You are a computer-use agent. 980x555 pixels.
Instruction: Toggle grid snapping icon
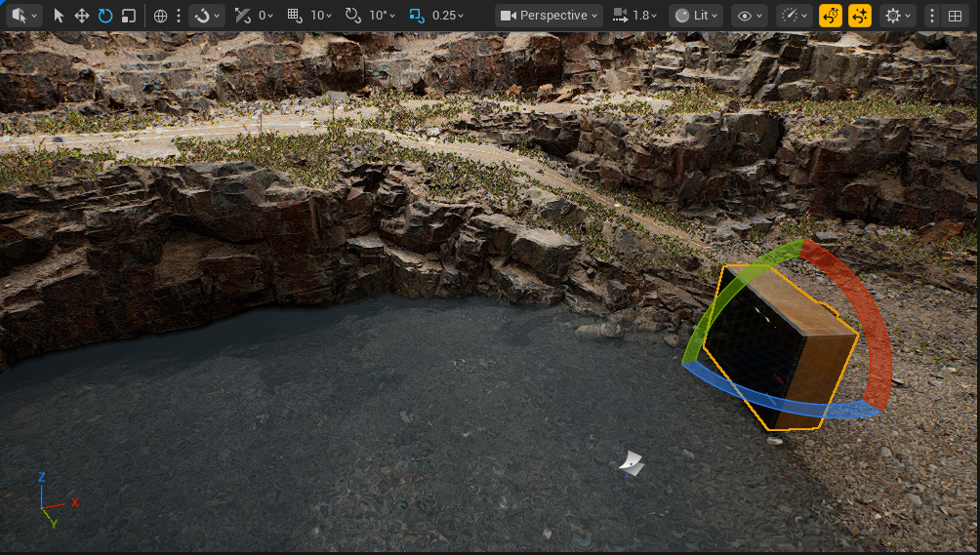tap(295, 16)
